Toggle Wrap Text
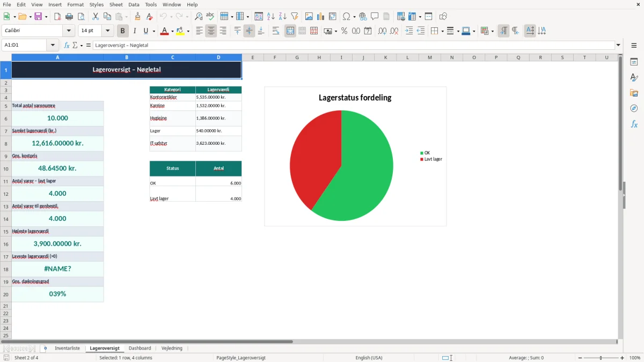Viewport: 644px width, 362px height. pos(276,31)
